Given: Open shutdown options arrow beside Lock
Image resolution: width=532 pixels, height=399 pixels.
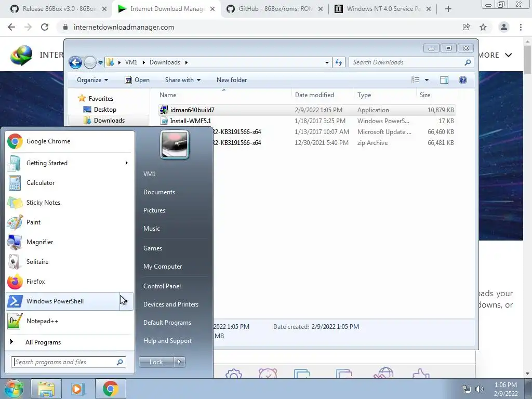Looking at the screenshot, I should (179, 362).
